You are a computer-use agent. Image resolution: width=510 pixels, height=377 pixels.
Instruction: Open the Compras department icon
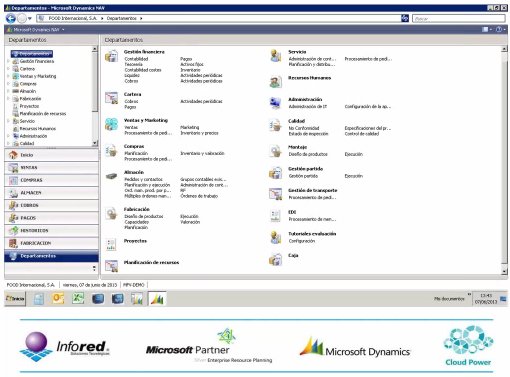point(112,151)
